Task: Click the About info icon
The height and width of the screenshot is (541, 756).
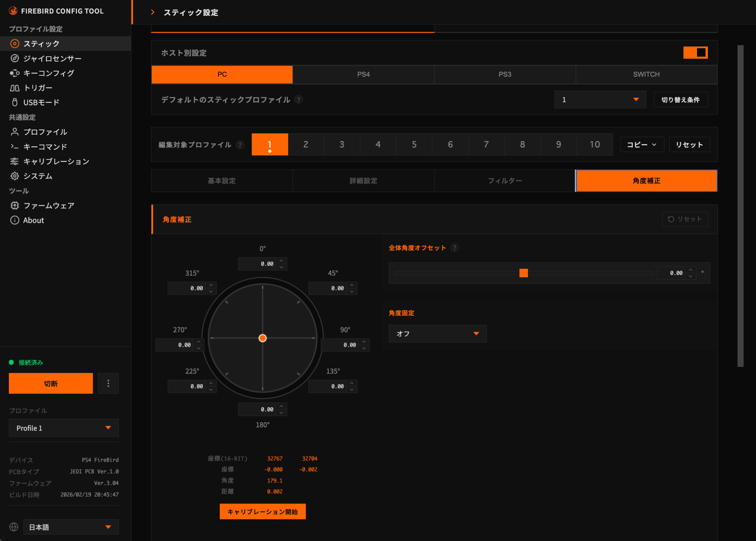Action: (x=14, y=220)
